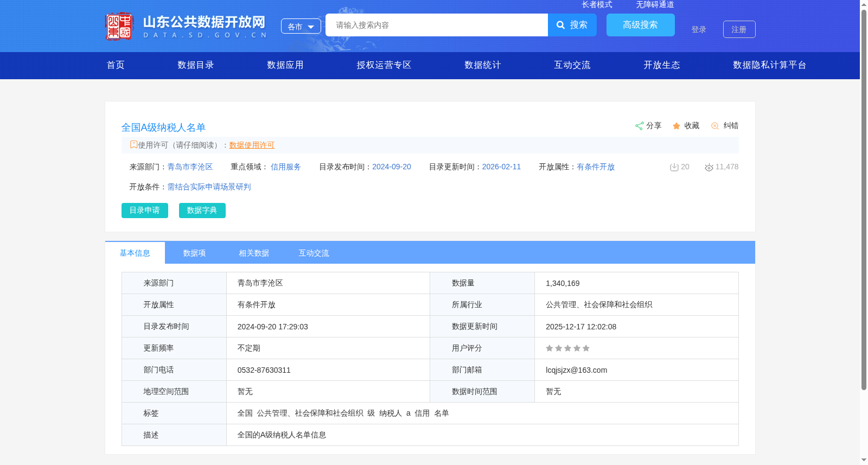Screen dimensions: 868x465
Task: Click the download count icon
Action: click(674, 167)
